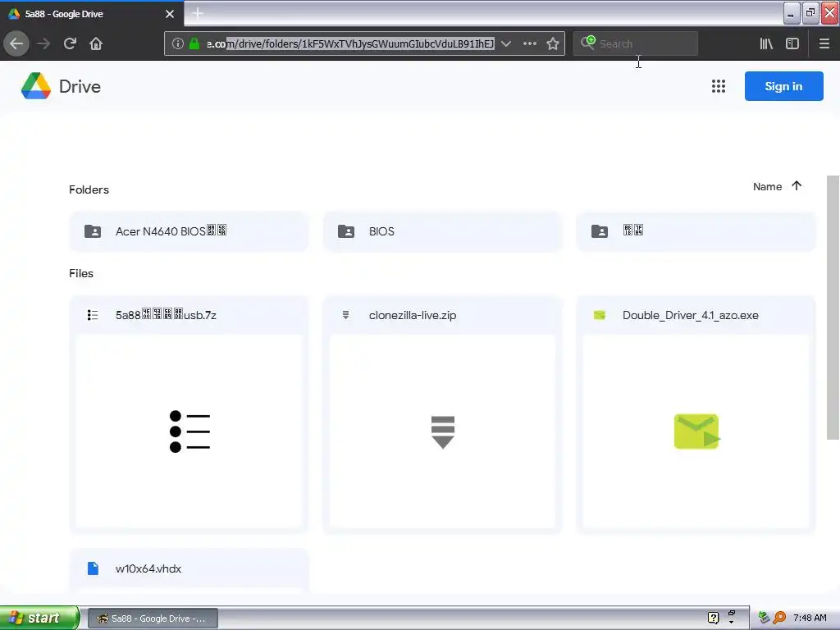Select the w10x64.vhdx file

[x=189, y=569]
